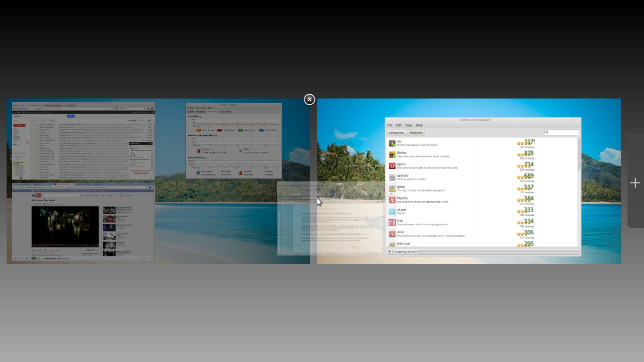This screenshot has height=362, width=644.
Task: Select the System Monitor window thumbnail
Action: point(233,140)
